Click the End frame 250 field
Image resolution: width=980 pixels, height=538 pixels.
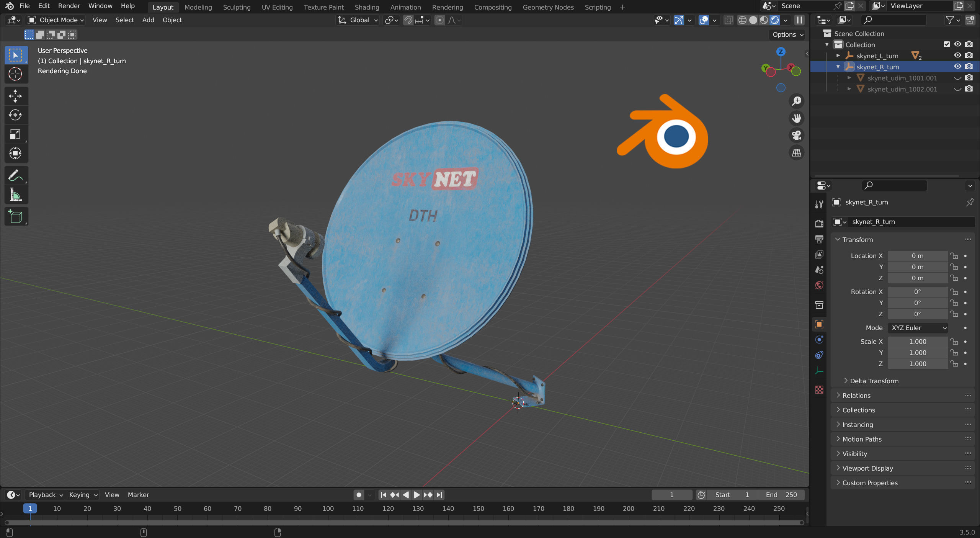[781, 495]
